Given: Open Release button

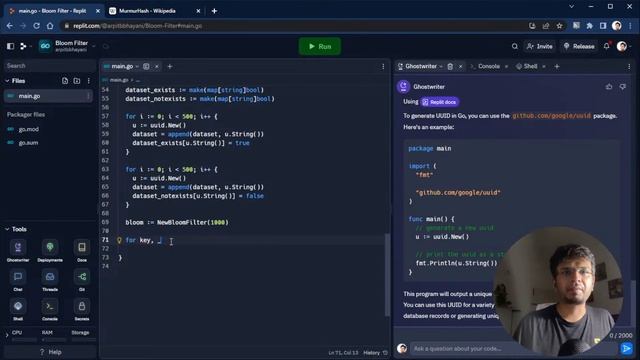Looking at the screenshot, I should [x=579, y=47].
